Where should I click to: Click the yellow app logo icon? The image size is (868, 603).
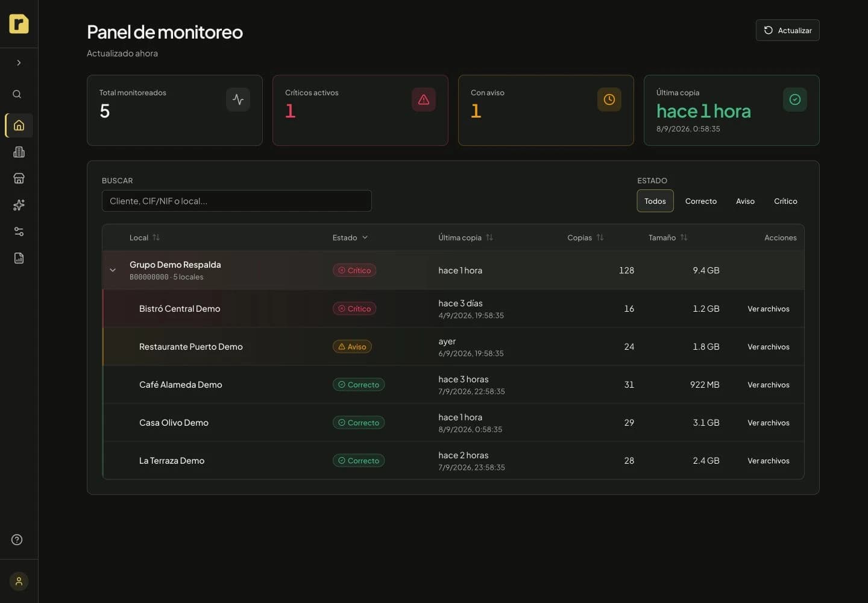[x=19, y=24]
